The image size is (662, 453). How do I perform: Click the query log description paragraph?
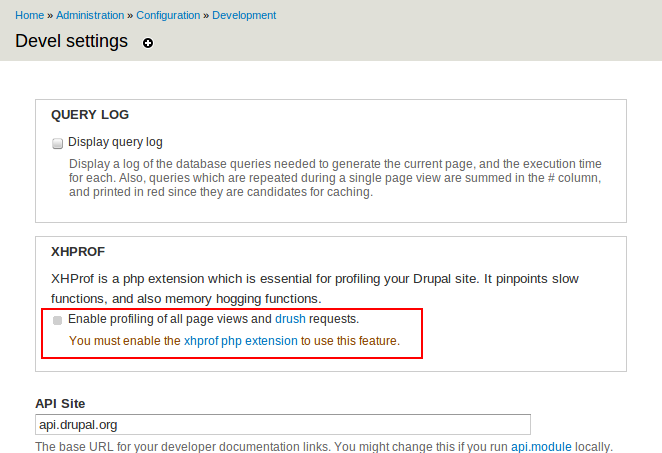click(335, 178)
